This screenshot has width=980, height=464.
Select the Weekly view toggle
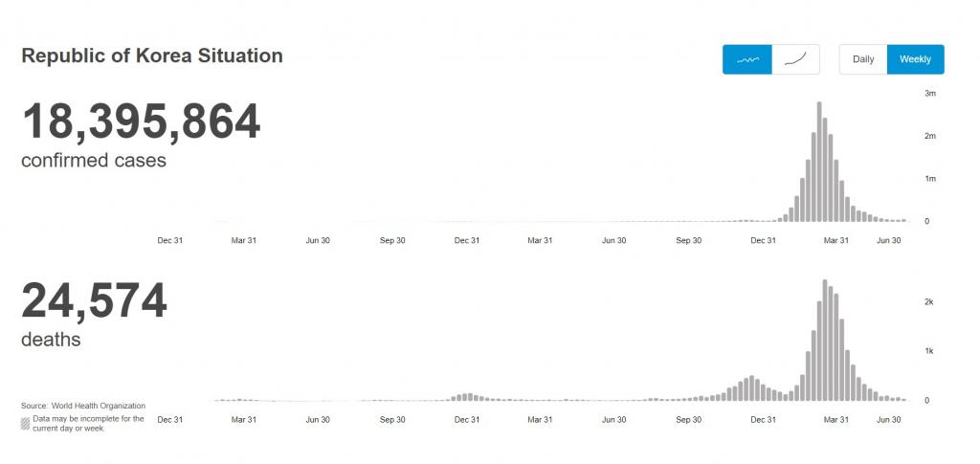915,59
